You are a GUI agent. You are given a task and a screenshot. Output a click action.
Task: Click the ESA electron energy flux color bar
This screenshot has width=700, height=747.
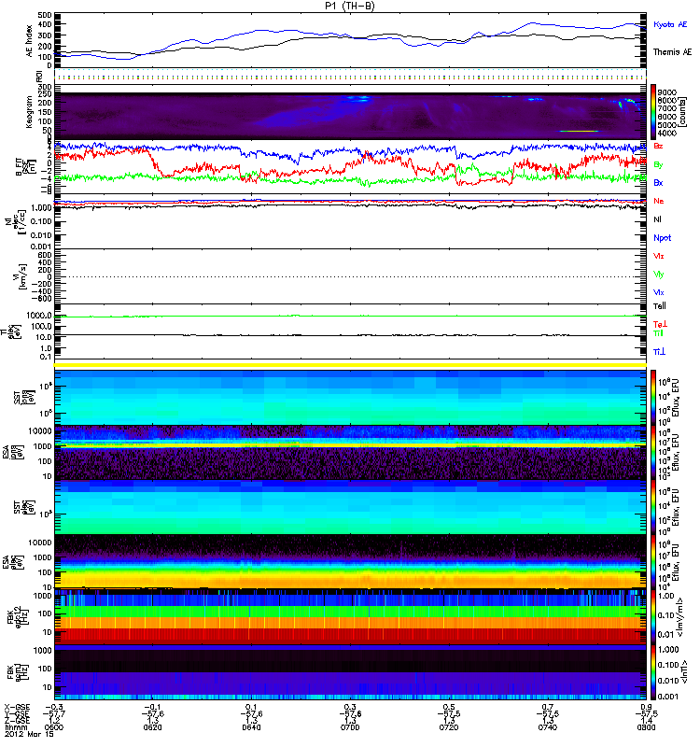pos(653,562)
